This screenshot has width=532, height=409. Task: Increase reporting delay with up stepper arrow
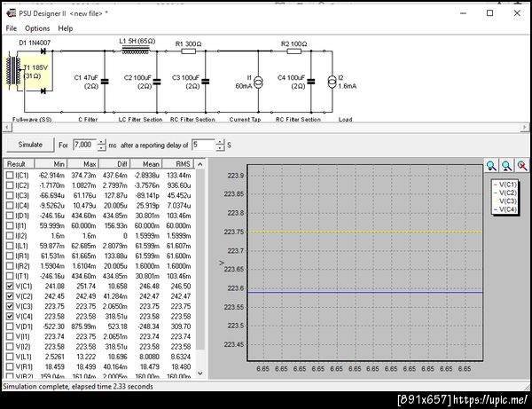click(x=220, y=142)
